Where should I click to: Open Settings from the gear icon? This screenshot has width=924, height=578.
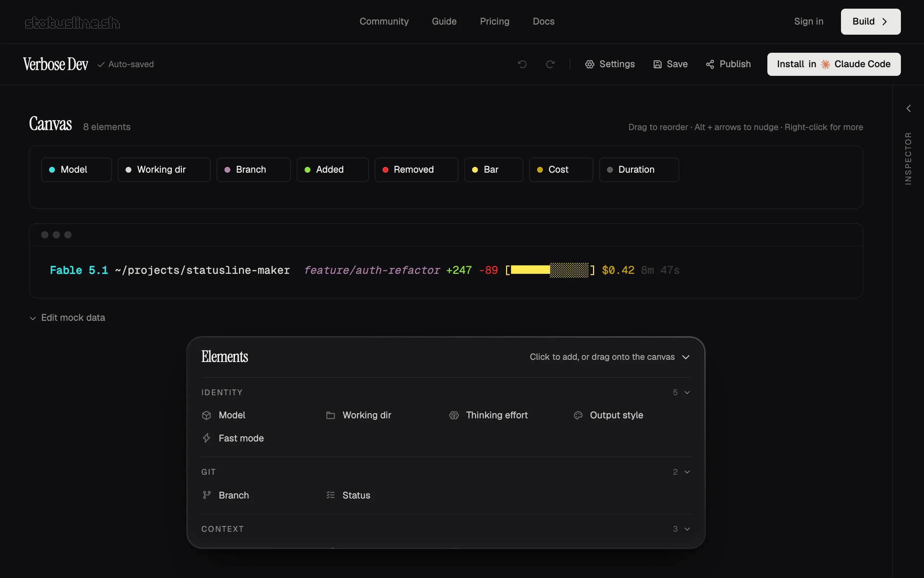pyautogui.click(x=589, y=64)
